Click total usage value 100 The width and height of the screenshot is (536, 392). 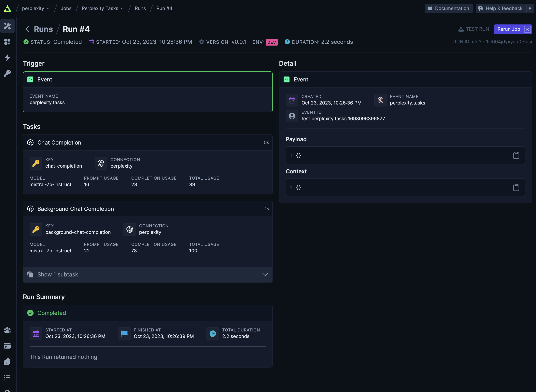(193, 251)
